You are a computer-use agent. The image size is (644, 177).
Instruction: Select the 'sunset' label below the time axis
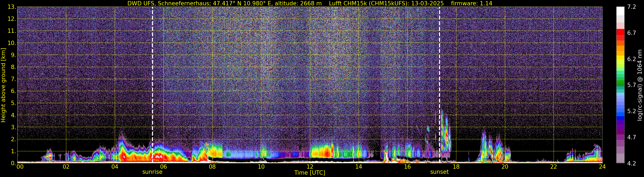click(x=439, y=172)
